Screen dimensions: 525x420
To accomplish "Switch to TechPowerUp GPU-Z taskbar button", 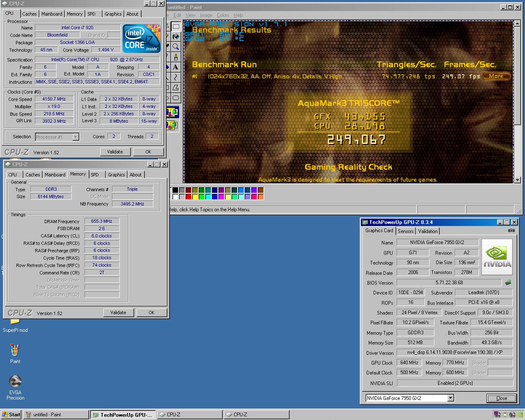I will pos(123,415).
